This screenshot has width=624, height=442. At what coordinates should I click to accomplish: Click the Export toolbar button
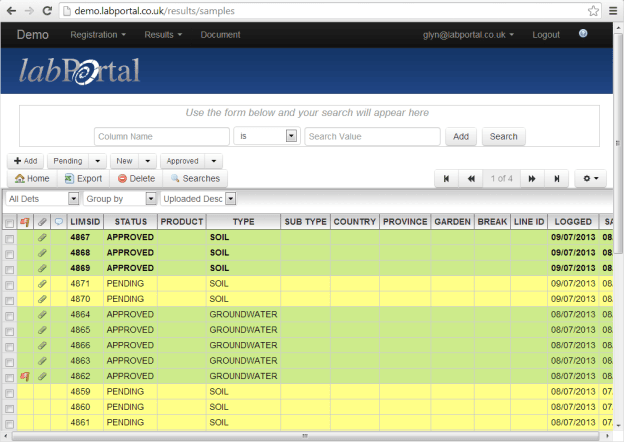click(x=84, y=179)
